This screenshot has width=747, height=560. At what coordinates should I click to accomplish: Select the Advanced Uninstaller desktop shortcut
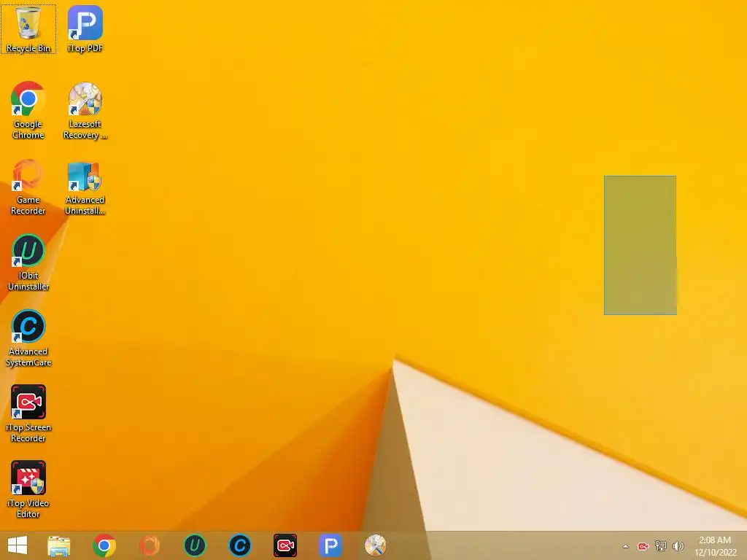point(85,187)
